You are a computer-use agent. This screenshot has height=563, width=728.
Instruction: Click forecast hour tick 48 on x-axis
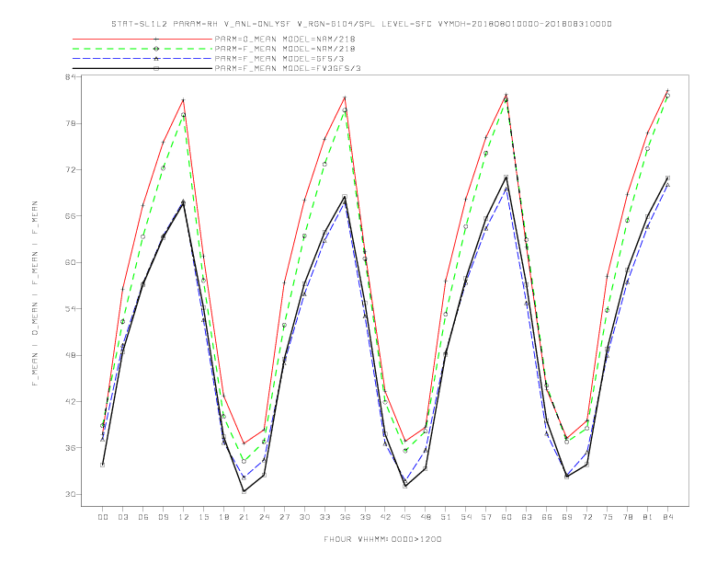(426, 517)
